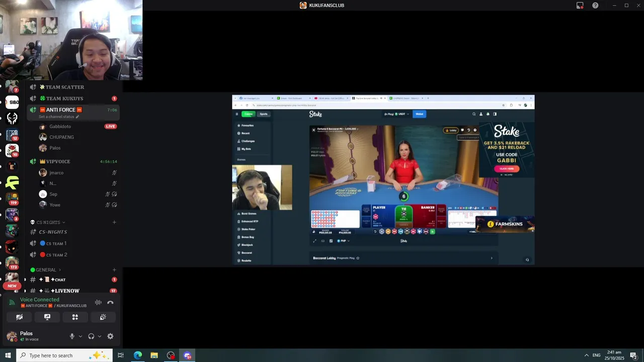Toggle deafen headphones
This screenshot has height=362, width=644.
[x=91, y=336]
